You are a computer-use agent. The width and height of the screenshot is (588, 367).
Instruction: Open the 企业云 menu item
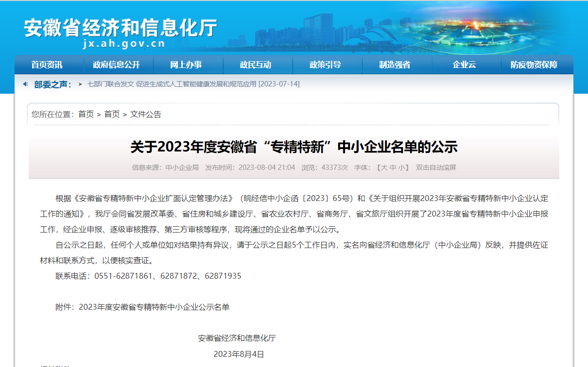[464, 65]
